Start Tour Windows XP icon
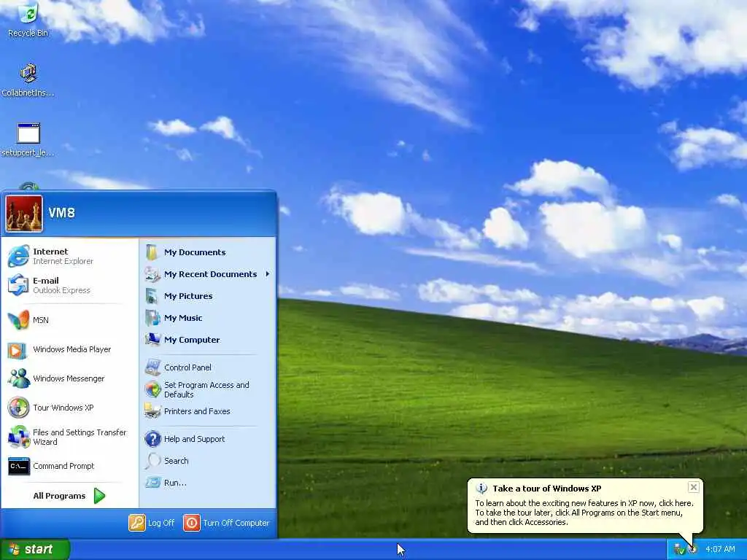The height and width of the screenshot is (560, 747). click(x=18, y=408)
